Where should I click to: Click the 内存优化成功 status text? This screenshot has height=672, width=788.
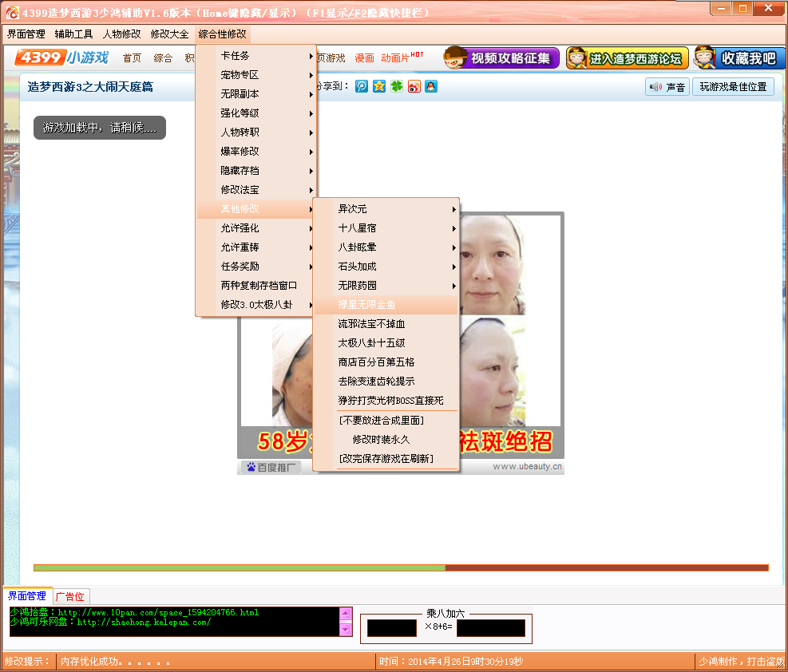(x=115, y=662)
